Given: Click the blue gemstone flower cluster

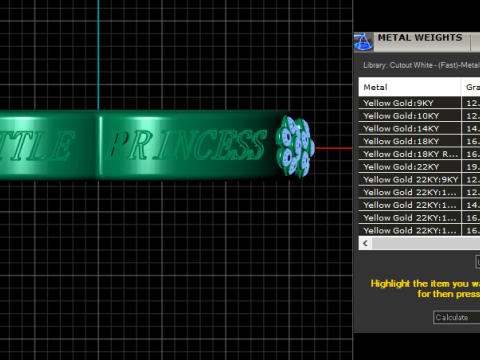Looking at the screenshot, I should point(295,146).
